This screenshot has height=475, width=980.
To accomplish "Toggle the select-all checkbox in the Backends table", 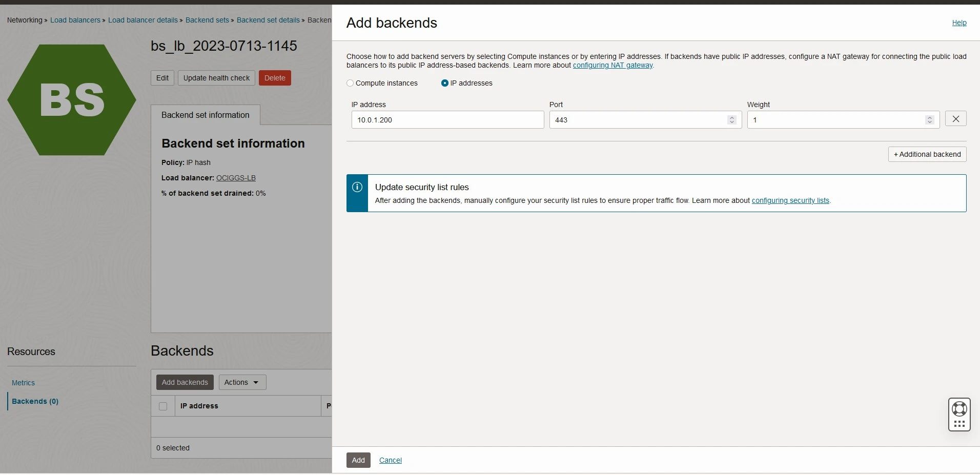I will [162, 406].
